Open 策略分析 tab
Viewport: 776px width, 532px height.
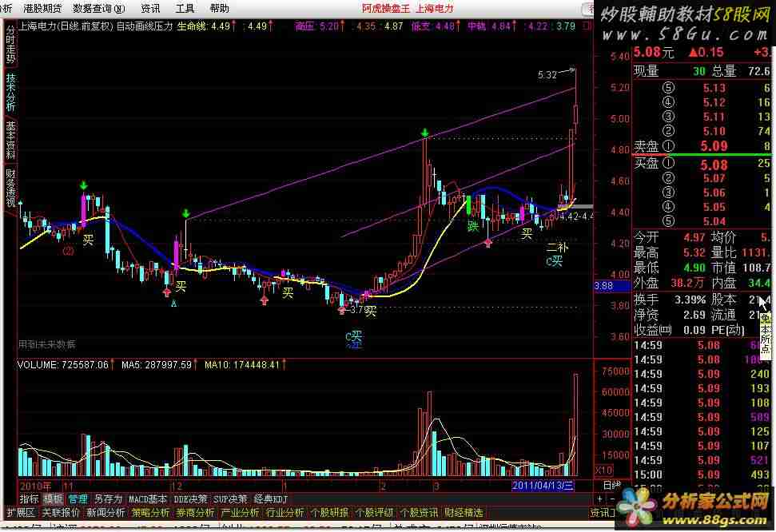(x=150, y=513)
